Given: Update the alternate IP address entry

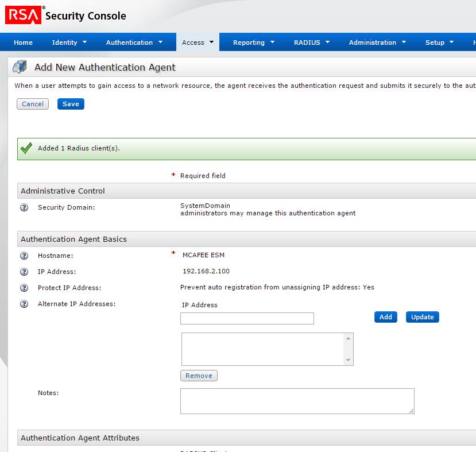Looking at the screenshot, I should pos(422,317).
